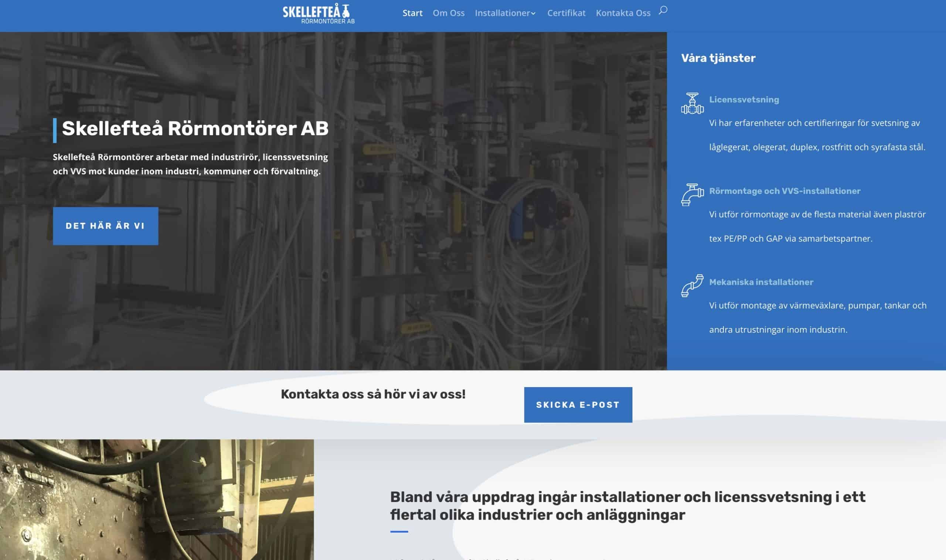The image size is (946, 560).
Task: Navigate to Kontakta Oss in header
Action: coord(623,13)
